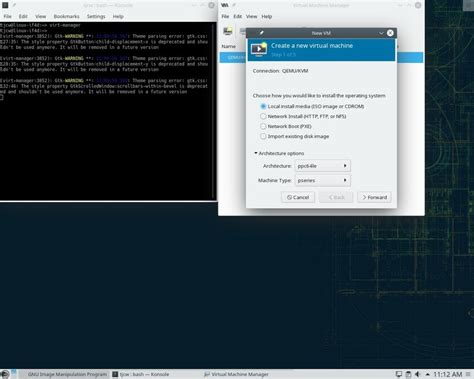
Task: Click the Cancel button in New VM
Action: 298,197
